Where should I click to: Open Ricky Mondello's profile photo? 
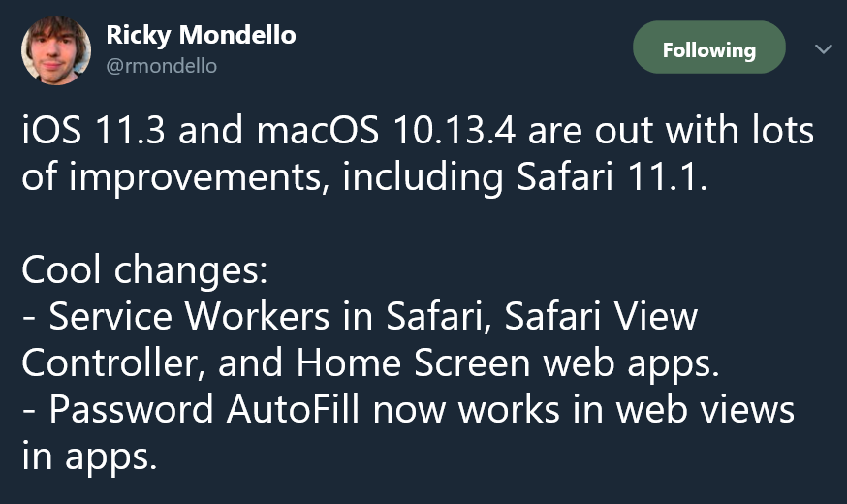coord(55,49)
